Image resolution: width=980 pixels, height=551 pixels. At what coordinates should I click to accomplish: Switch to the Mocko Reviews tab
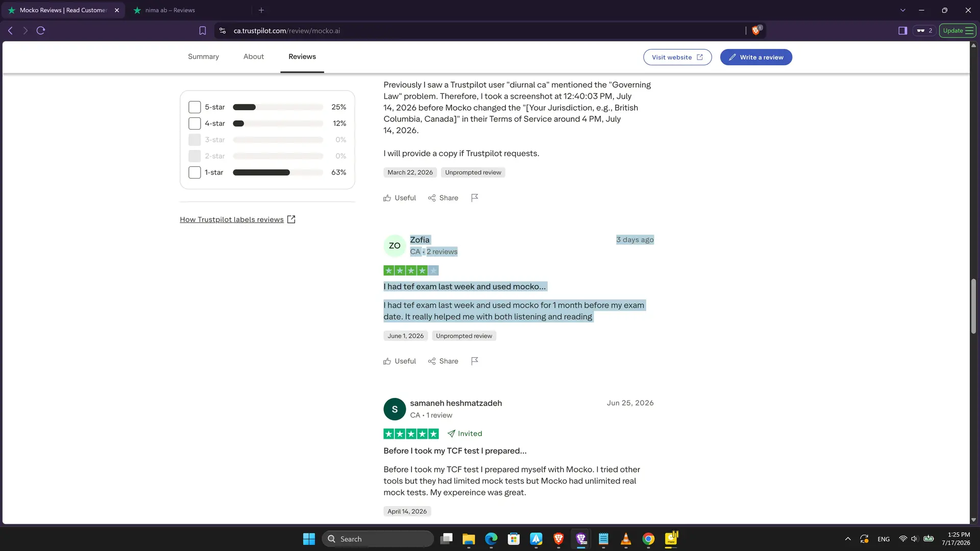[63, 10]
